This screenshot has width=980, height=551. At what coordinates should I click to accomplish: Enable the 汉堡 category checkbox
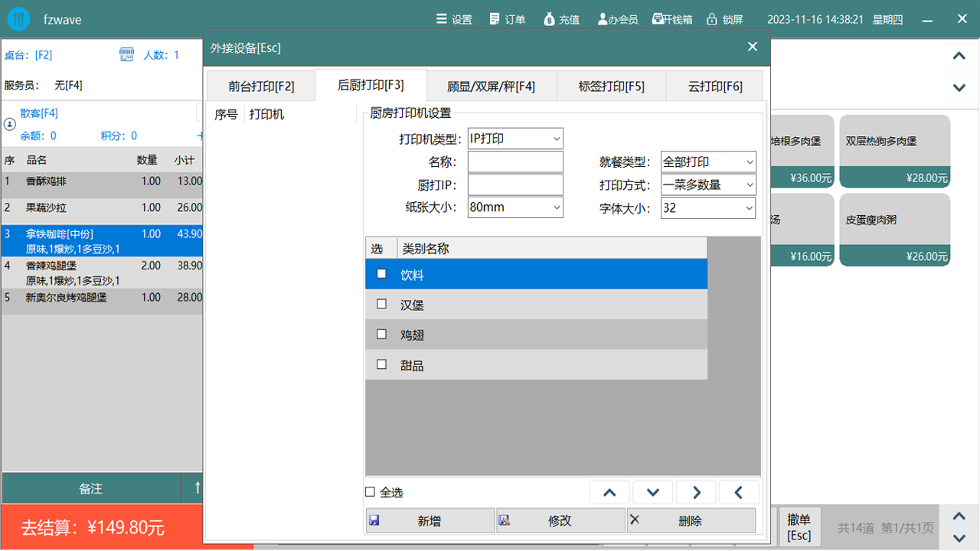tap(381, 304)
